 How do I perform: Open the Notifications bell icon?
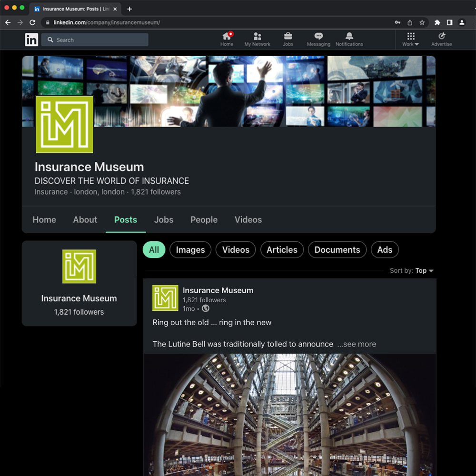pos(349,37)
